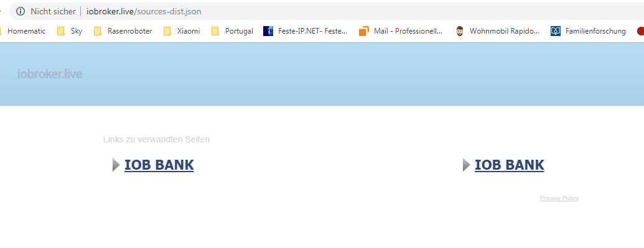Open the Familienforschung bookmark
This screenshot has width=644, height=248.
(x=588, y=31)
